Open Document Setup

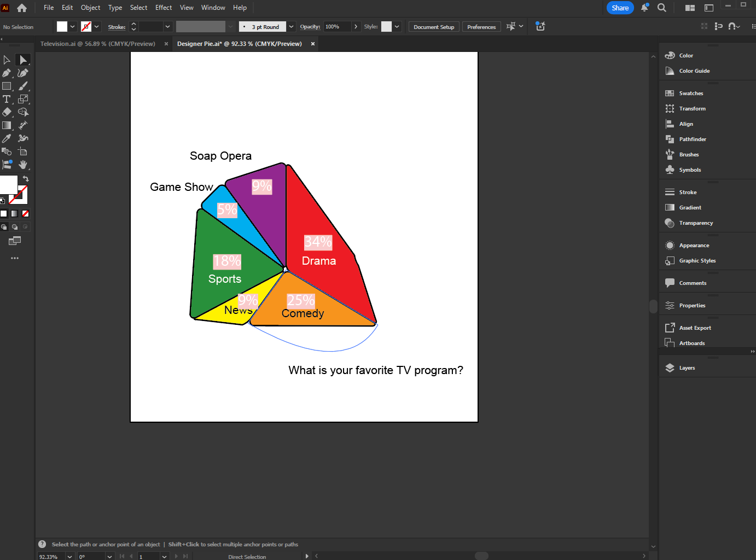pos(434,27)
